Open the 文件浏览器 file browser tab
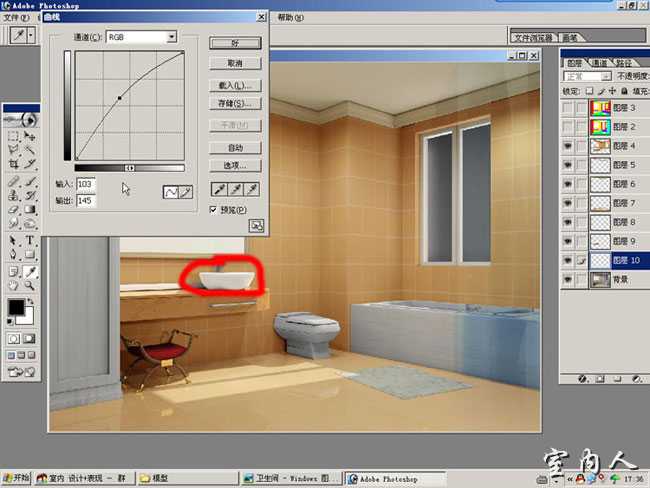Screen dimensions: 650x488 (533, 38)
